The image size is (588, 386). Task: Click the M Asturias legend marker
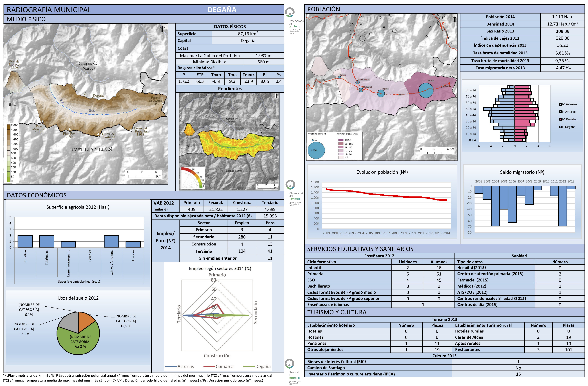(561, 104)
